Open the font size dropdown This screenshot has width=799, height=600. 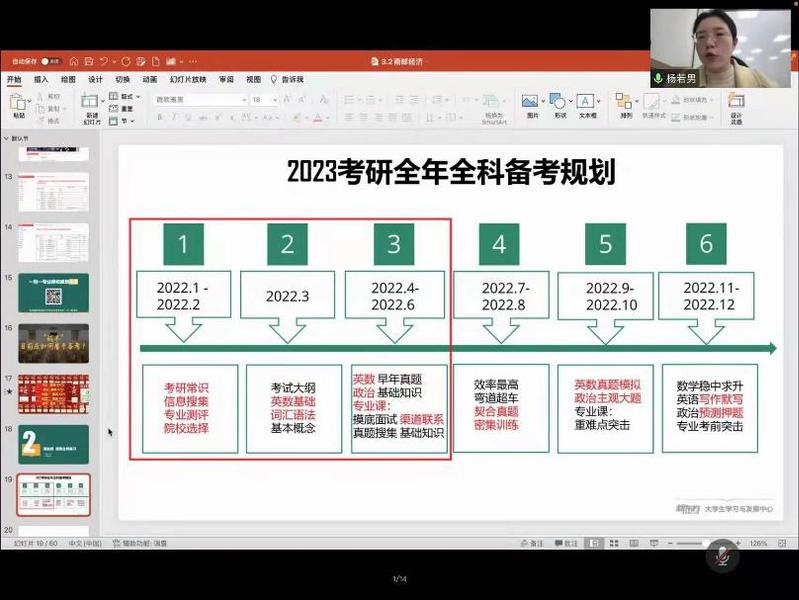point(264,100)
